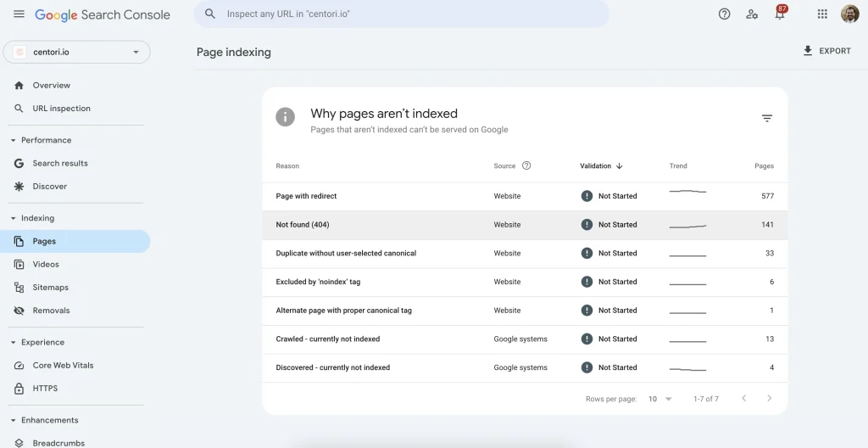868x448 pixels.
Task: Open the table filter icon
Action: point(766,119)
